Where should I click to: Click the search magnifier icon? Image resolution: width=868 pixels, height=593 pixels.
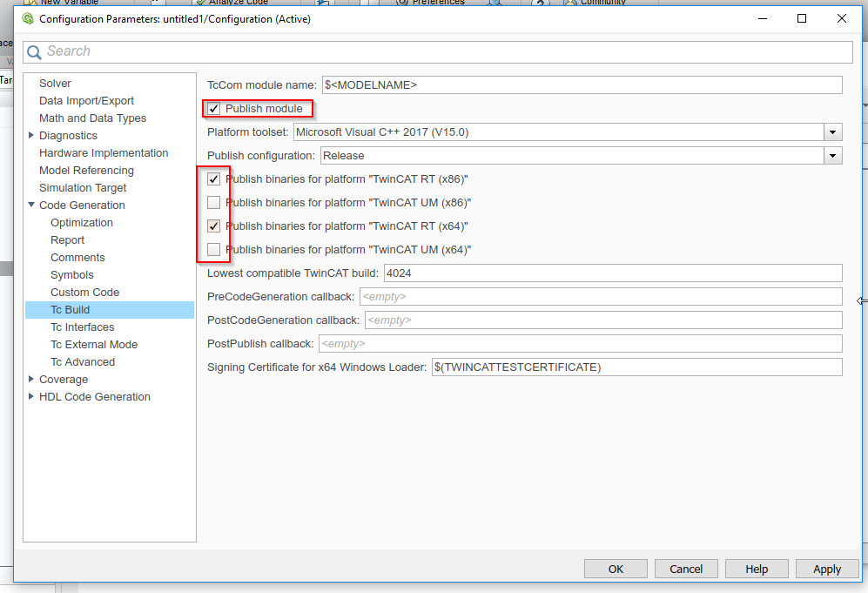[x=34, y=52]
